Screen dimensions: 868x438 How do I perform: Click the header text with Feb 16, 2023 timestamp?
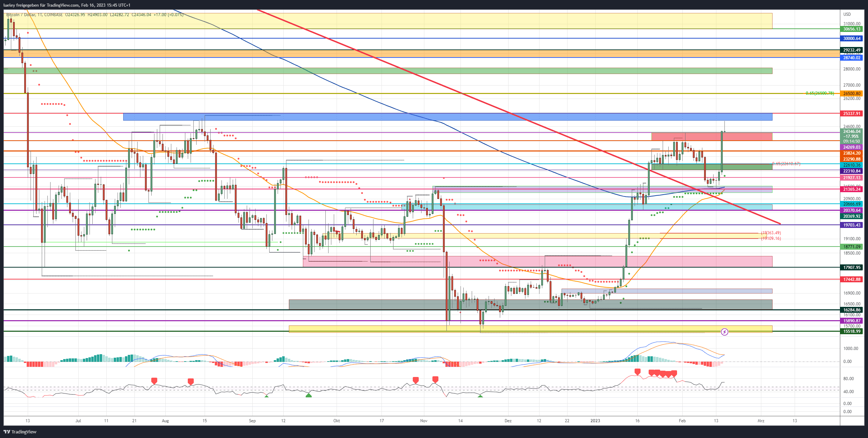tap(66, 5)
